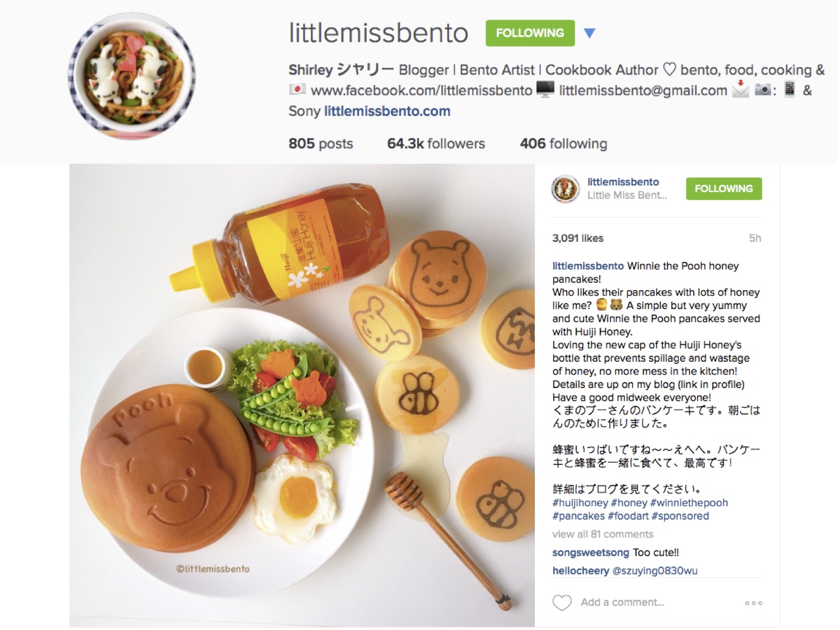Click the Japanese flag emoji in the bio
The image size is (840, 630).
pyautogui.click(x=297, y=90)
